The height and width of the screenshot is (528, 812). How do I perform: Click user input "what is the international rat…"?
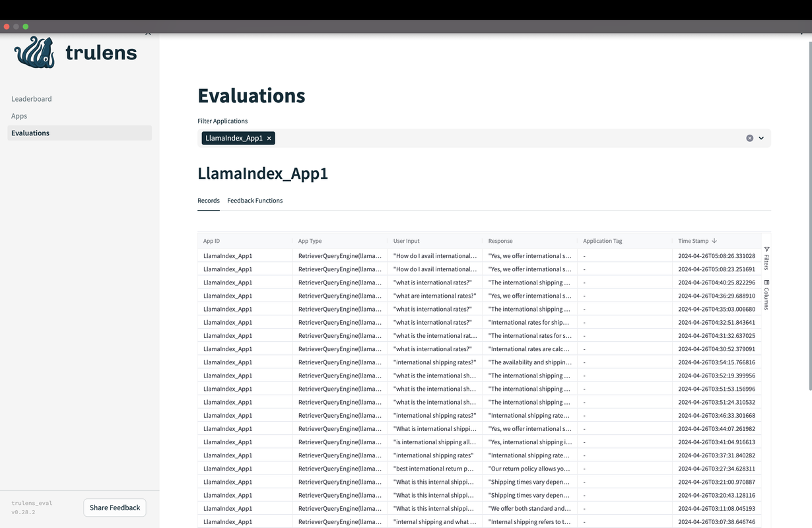point(435,335)
